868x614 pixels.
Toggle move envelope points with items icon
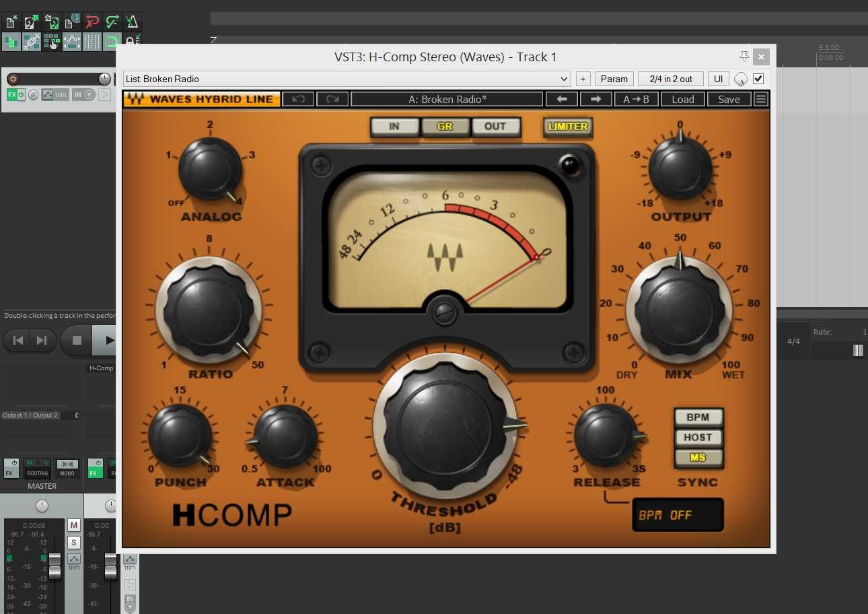coord(72,42)
